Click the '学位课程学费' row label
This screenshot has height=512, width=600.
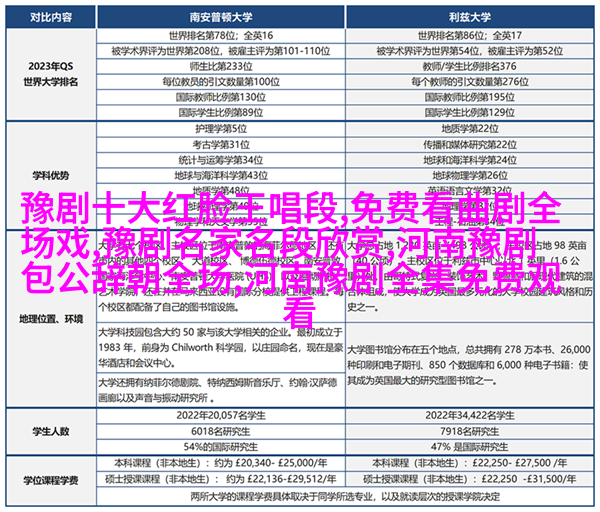[51, 480]
